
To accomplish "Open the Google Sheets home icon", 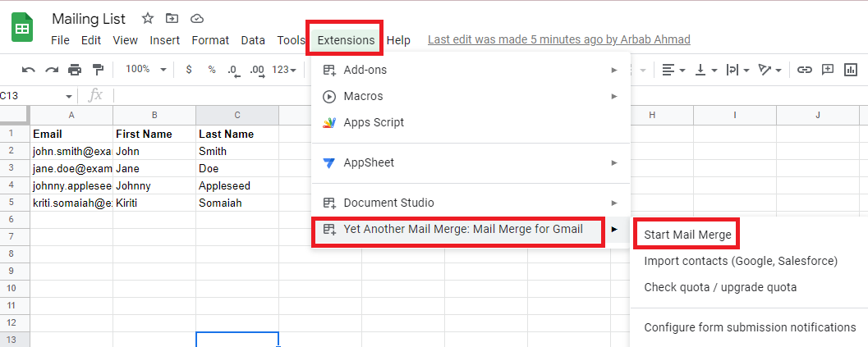I will point(23,27).
